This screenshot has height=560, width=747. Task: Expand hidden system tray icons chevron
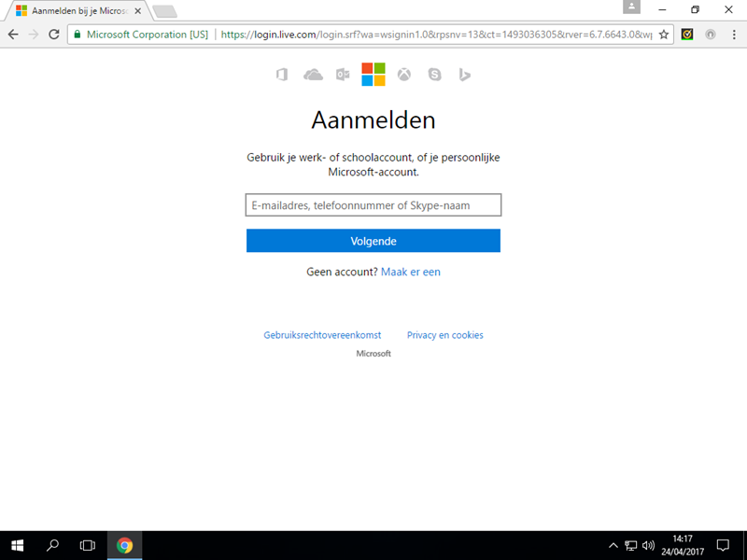613,545
